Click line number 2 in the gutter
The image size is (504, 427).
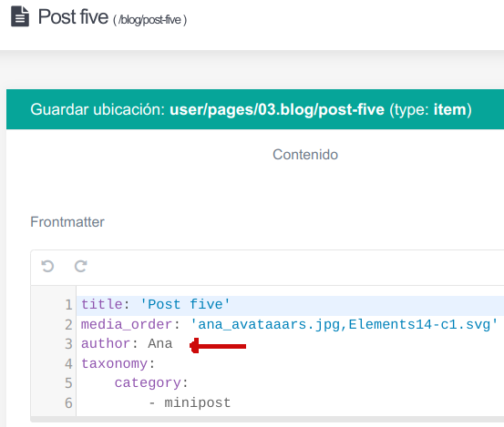click(x=68, y=325)
